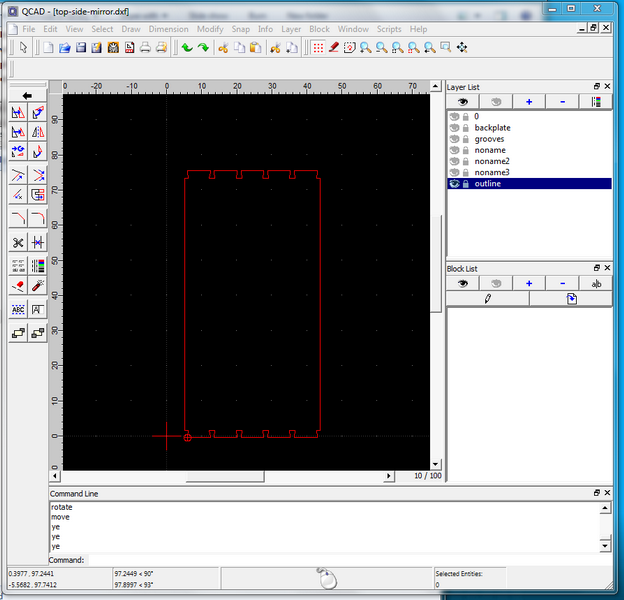Click the command history scroll up arrow

(605, 508)
